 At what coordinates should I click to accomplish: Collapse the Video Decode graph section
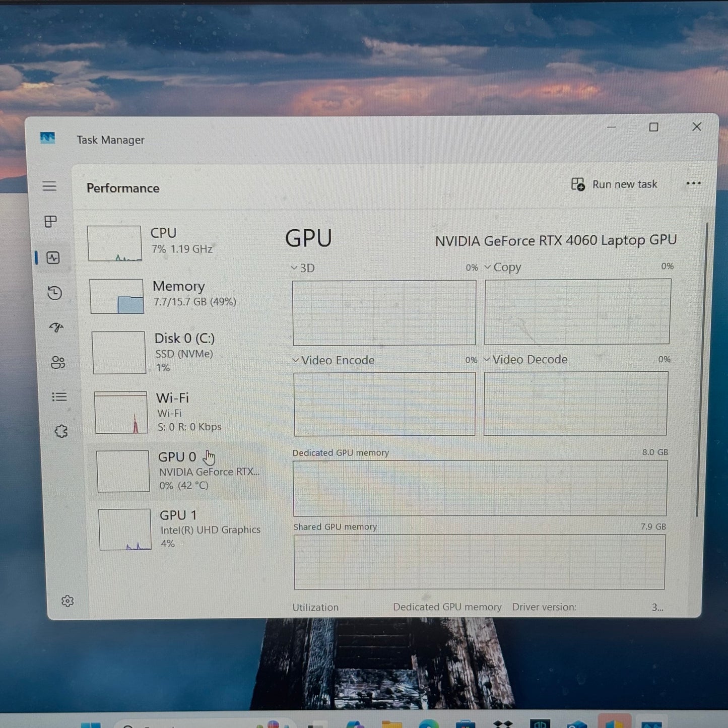click(x=487, y=359)
